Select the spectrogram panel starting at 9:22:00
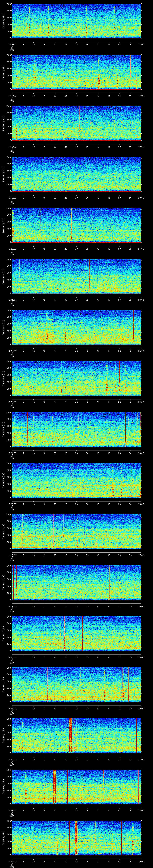Image resolution: width=153 pixels, height=868 pixels. click(77, 327)
